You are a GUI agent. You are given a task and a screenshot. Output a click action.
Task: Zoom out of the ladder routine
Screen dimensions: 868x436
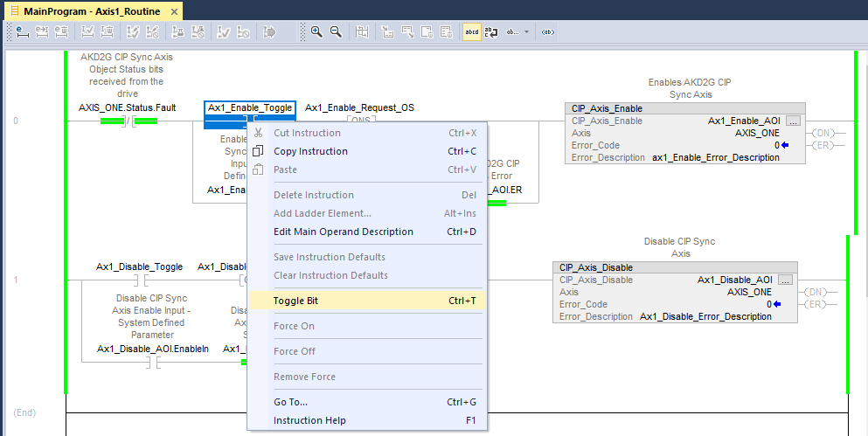(336, 32)
